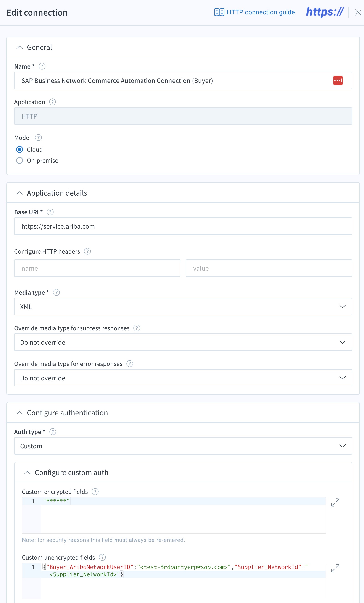Show help for the Application field
Image resolution: width=364 pixels, height=603 pixels.
(x=53, y=102)
